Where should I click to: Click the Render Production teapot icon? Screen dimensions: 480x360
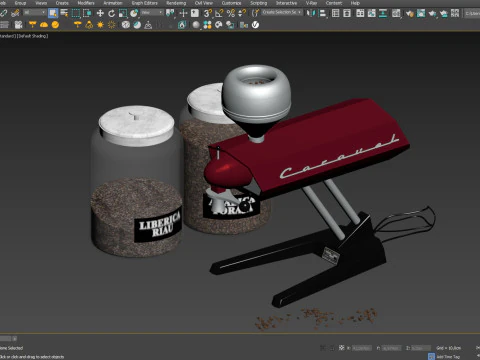432,13
